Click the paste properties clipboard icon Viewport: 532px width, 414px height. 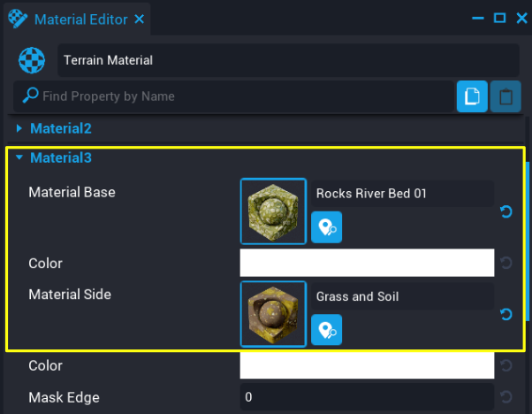(505, 96)
